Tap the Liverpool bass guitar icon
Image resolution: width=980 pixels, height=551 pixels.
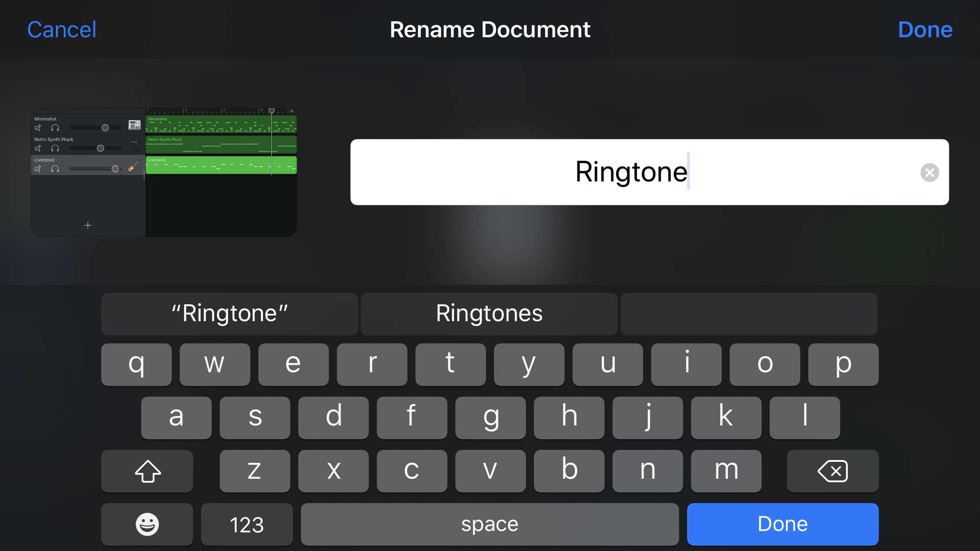tap(134, 166)
